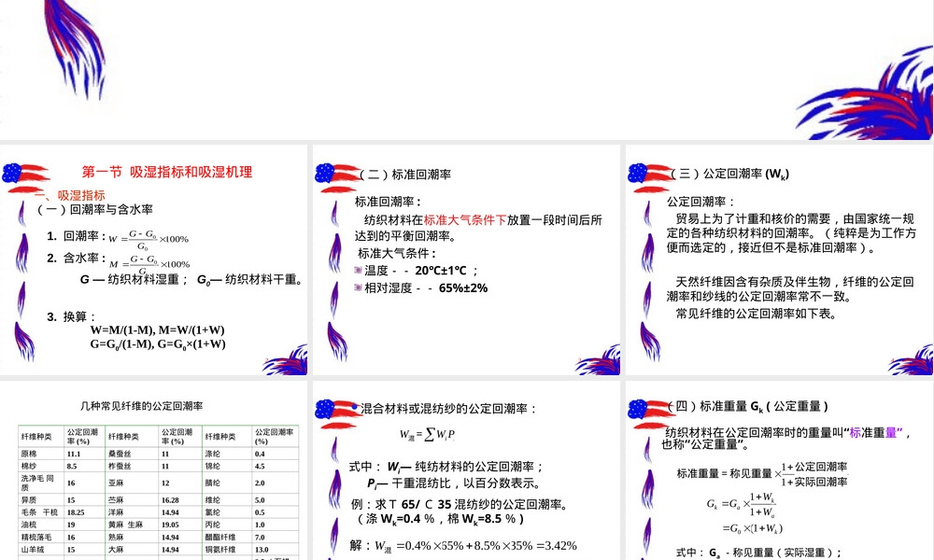
Task: Click the heading (一)回潮率与含水率
Action: pos(94,209)
